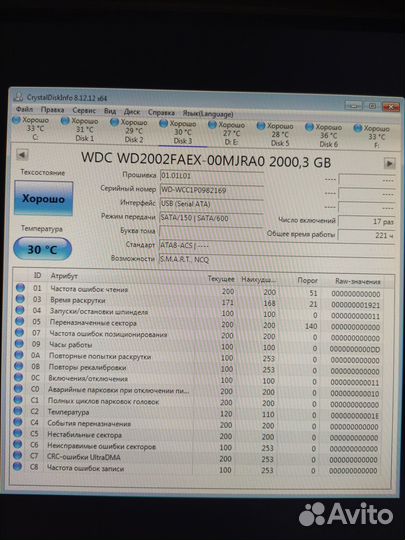
Task: Open the Правка menu
Action: click(x=52, y=110)
